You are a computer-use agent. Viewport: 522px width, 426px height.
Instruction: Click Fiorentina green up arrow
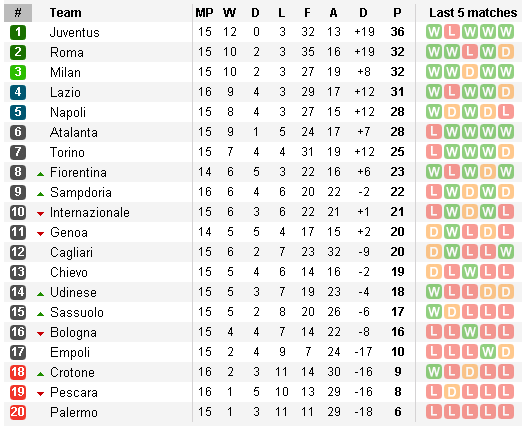(40, 174)
